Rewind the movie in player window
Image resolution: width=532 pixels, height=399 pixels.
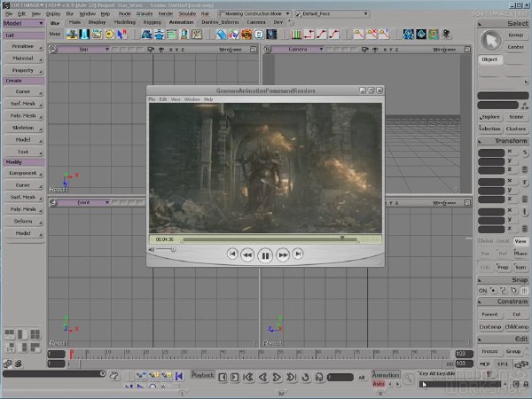pos(247,254)
